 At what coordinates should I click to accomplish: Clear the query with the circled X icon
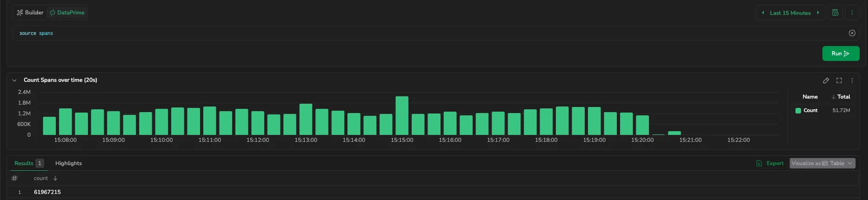852,33
